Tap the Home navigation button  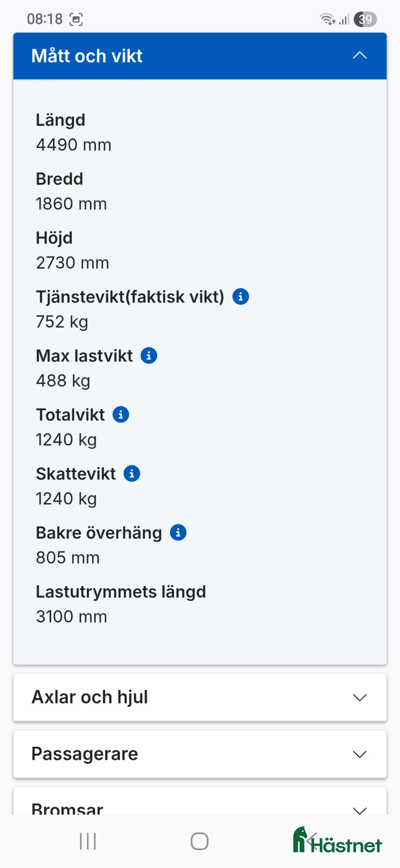point(199,841)
